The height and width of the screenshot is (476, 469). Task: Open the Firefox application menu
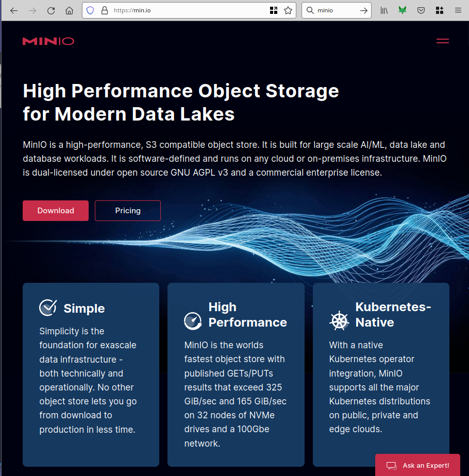click(458, 10)
